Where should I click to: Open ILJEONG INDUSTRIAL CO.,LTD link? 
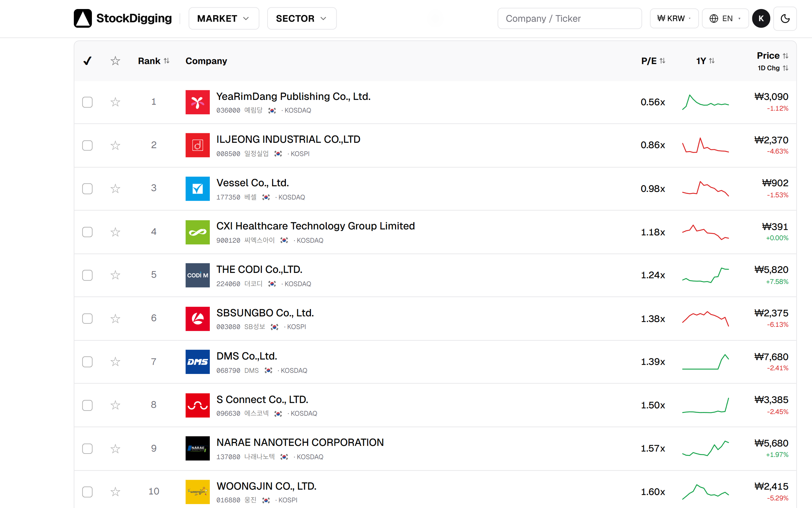(288, 139)
